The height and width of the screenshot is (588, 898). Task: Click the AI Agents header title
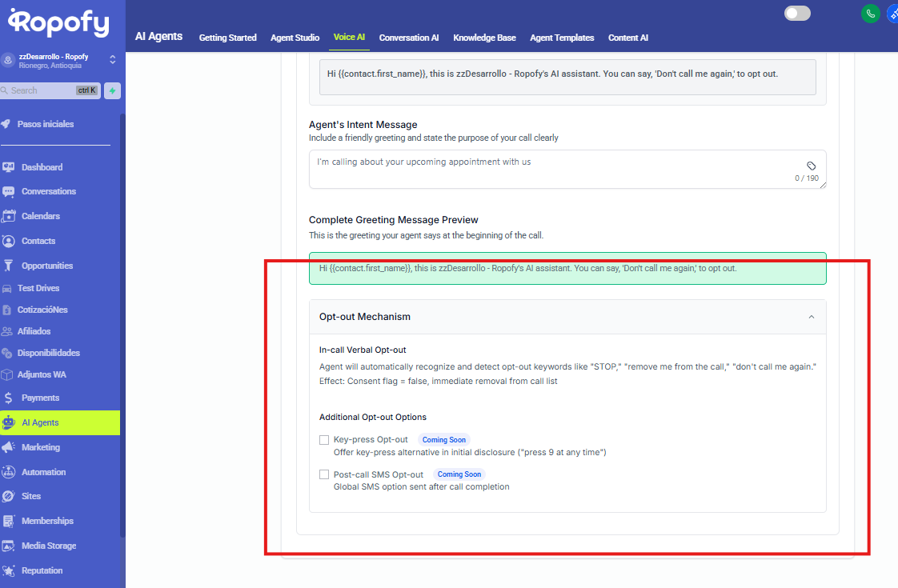158,36
